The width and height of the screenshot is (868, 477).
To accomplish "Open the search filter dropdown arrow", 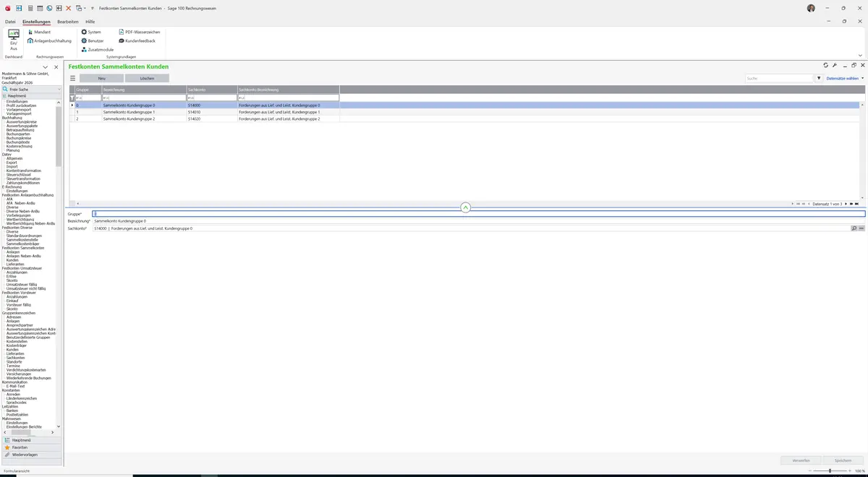I will (819, 78).
